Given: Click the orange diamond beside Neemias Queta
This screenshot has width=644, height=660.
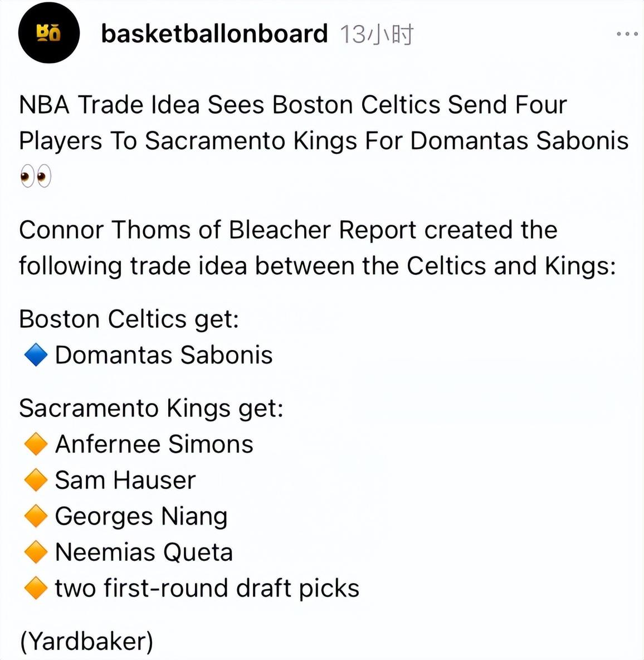Looking at the screenshot, I should click(36, 552).
